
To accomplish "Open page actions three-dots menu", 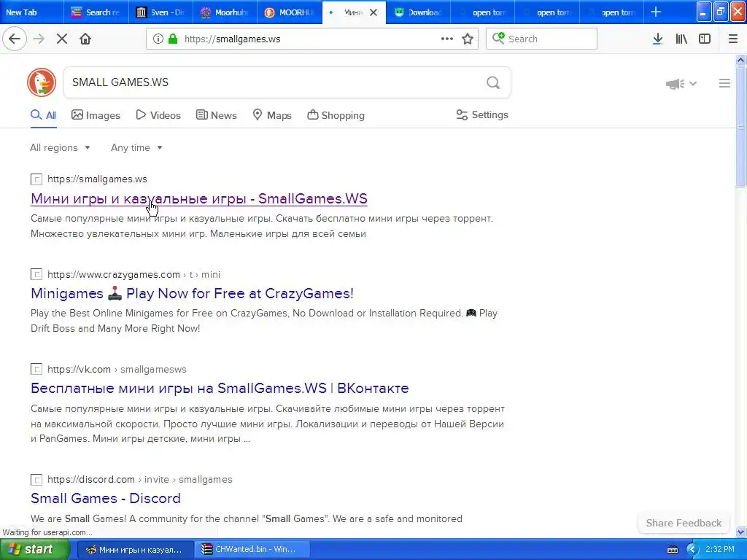I will pyautogui.click(x=447, y=39).
